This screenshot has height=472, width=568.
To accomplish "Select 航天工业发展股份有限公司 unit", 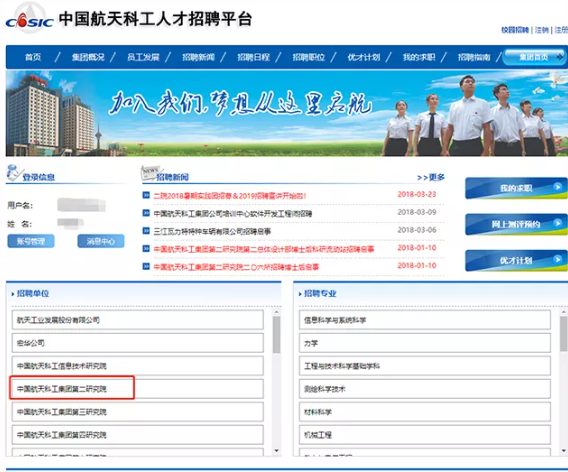I will (138, 320).
